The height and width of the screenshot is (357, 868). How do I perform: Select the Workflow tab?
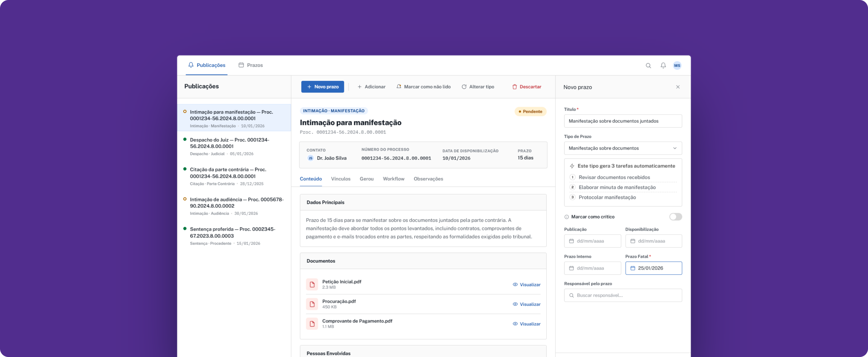(393, 179)
